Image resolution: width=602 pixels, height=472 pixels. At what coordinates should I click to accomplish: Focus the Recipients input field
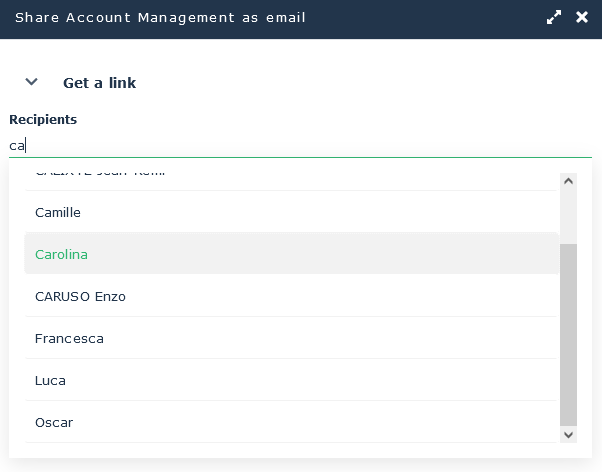[300, 145]
